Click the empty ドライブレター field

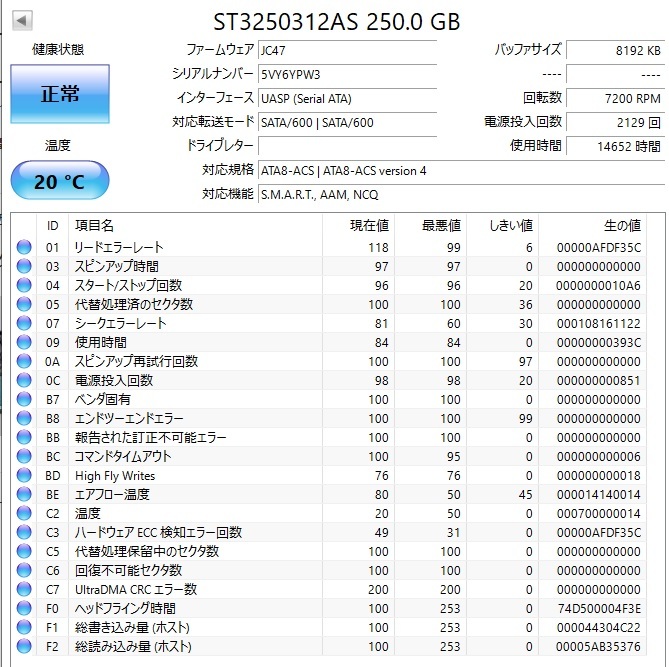tap(348, 146)
